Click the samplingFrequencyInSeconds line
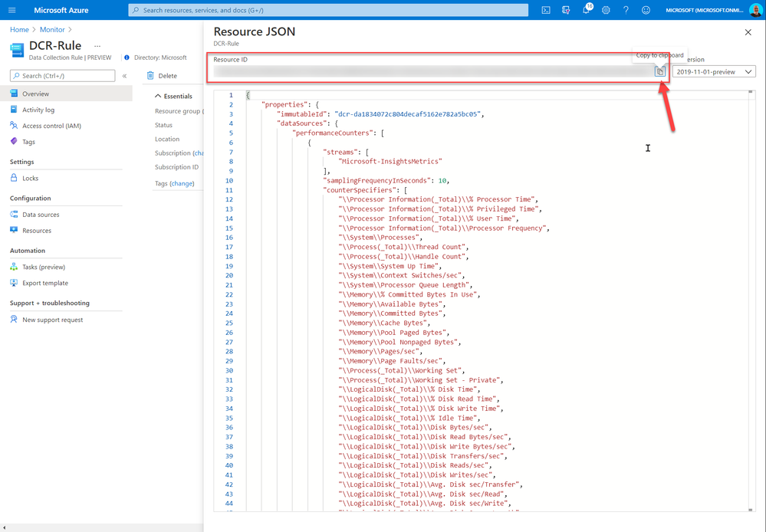Image resolution: width=766 pixels, height=532 pixels. tap(386, 181)
